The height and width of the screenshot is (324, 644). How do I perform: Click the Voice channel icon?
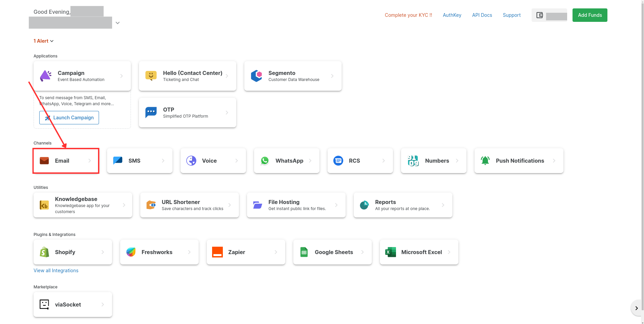191,161
